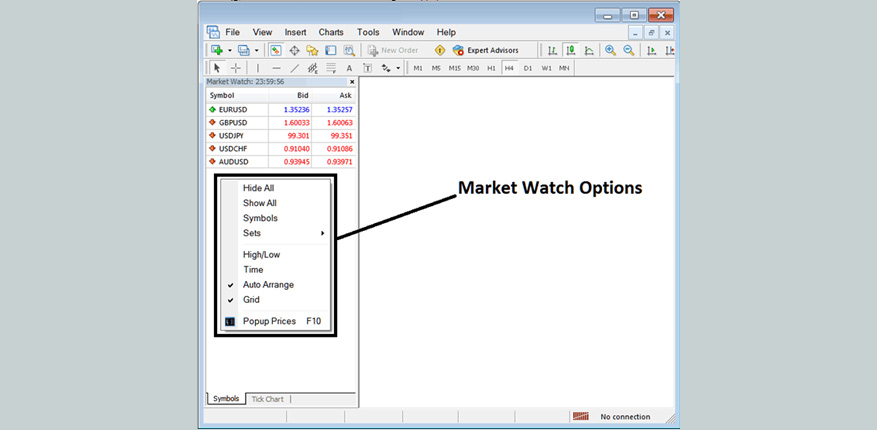Select the Crosshair tool
877x430 pixels.
[x=236, y=68]
